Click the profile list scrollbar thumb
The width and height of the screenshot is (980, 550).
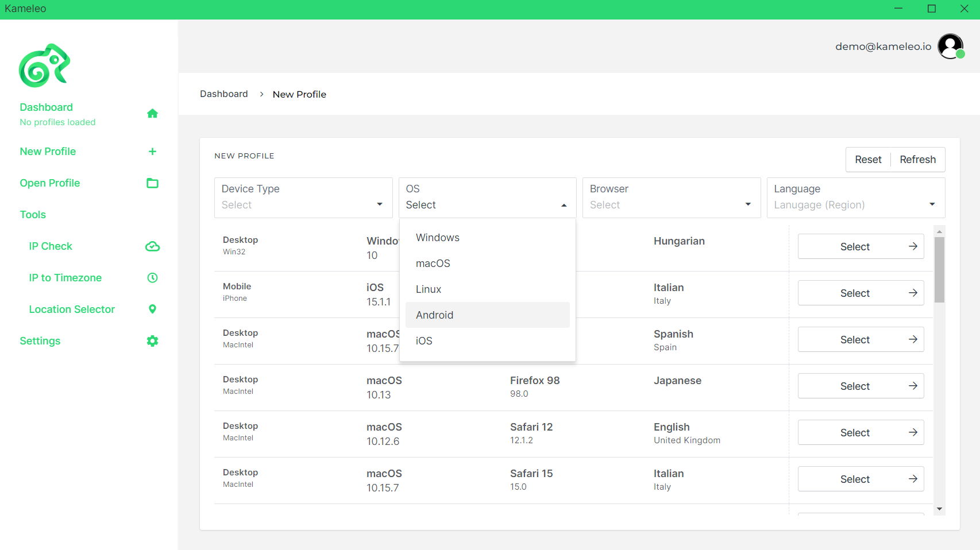[x=939, y=269]
